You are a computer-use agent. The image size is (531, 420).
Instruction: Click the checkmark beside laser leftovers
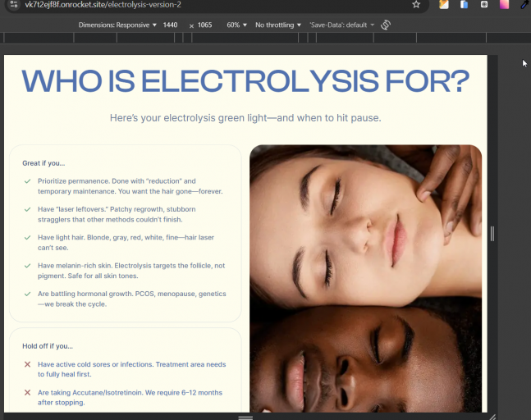27,209
